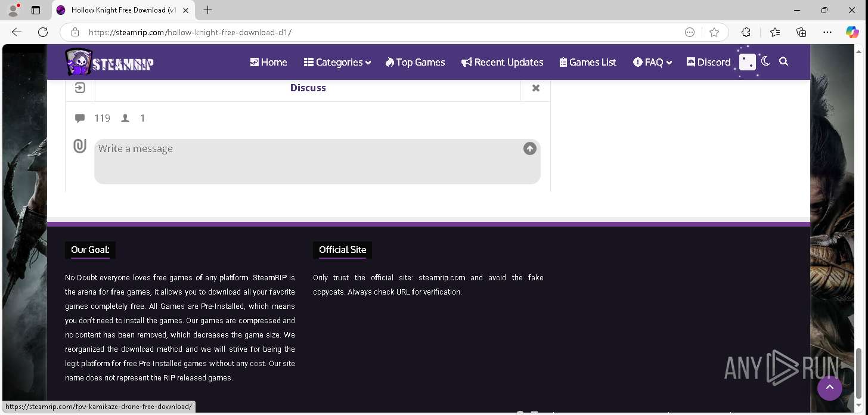Close the Discuss chat panel
868x415 pixels.
tap(536, 88)
